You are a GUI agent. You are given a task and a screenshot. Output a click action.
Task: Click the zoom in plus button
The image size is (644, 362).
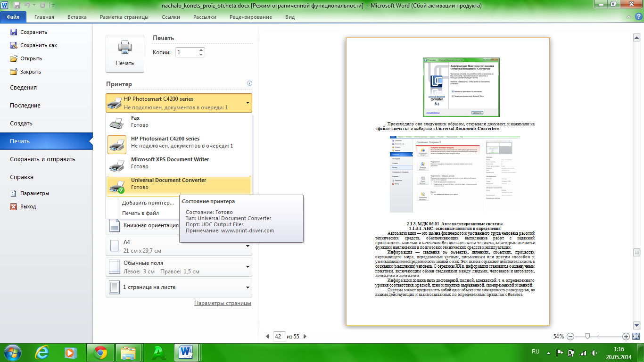point(626,337)
